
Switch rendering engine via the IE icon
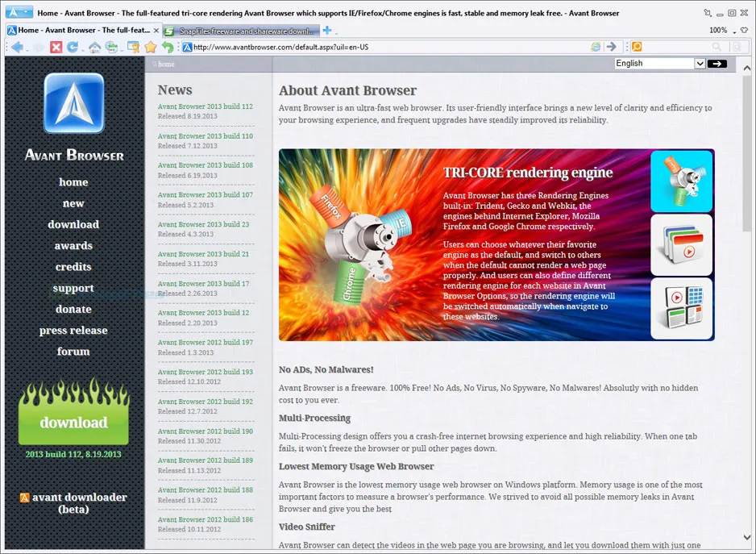[596, 47]
